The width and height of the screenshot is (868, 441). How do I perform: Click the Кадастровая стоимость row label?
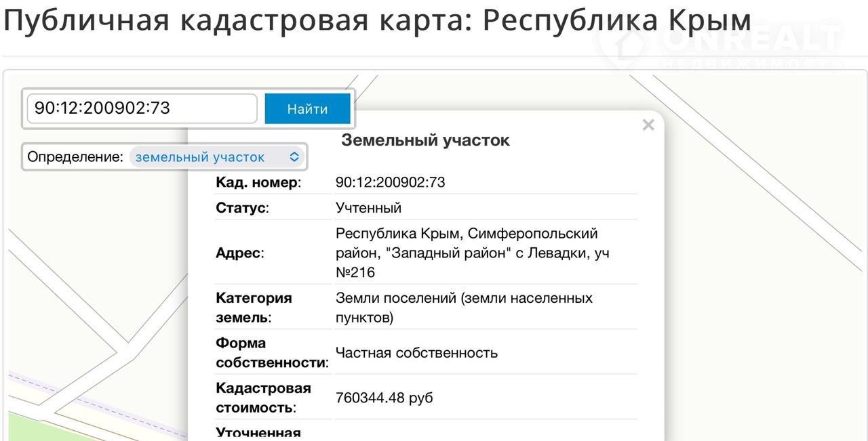(x=263, y=398)
